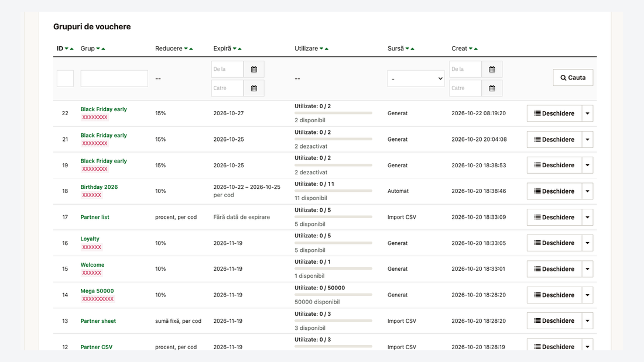This screenshot has width=644, height=362.
Task: Select the '50000 disponibil' text
Action: [x=317, y=302]
